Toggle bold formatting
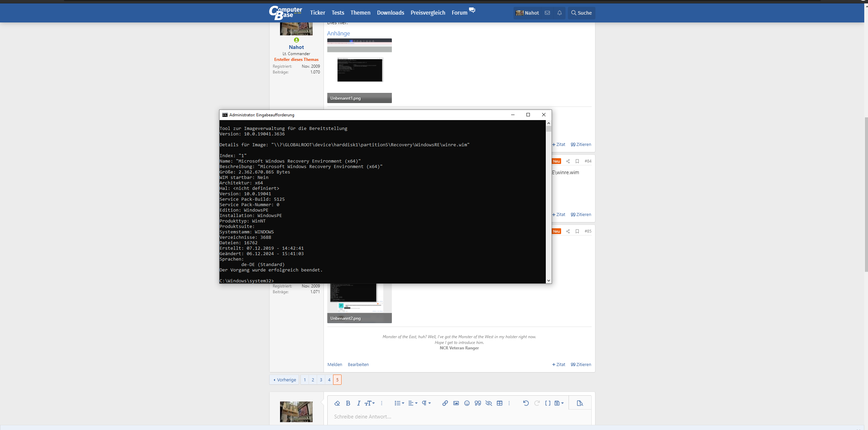 [348, 403]
